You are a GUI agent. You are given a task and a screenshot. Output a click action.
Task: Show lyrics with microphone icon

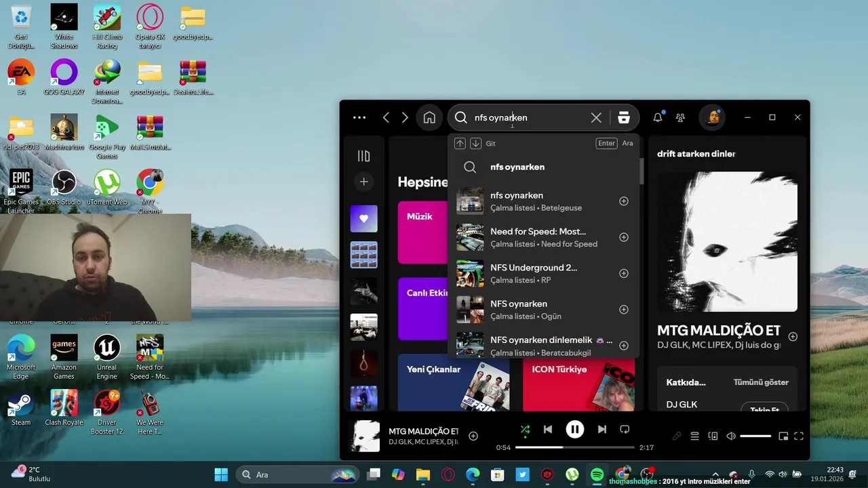[x=677, y=436]
